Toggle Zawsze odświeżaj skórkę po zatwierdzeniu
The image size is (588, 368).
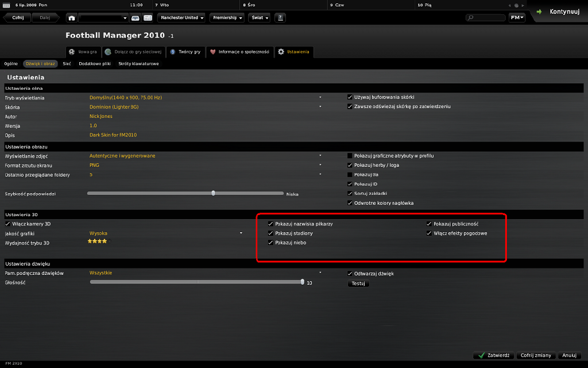(x=350, y=106)
